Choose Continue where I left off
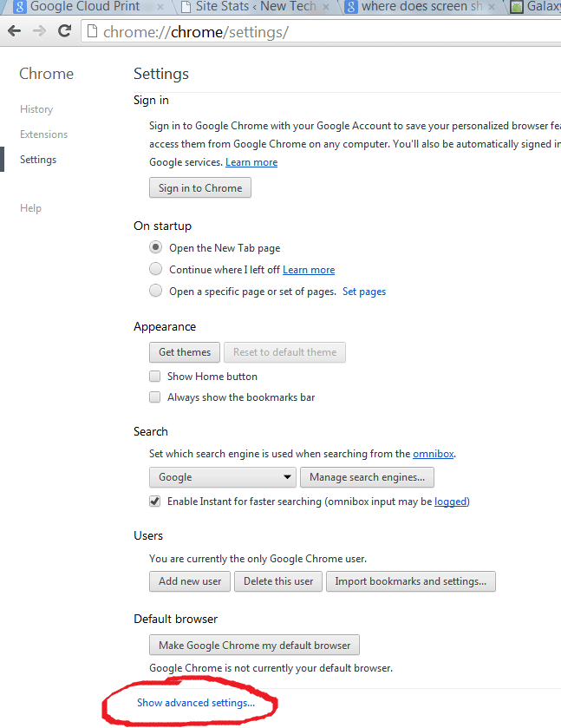The width and height of the screenshot is (561, 728). tap(155, 270)
